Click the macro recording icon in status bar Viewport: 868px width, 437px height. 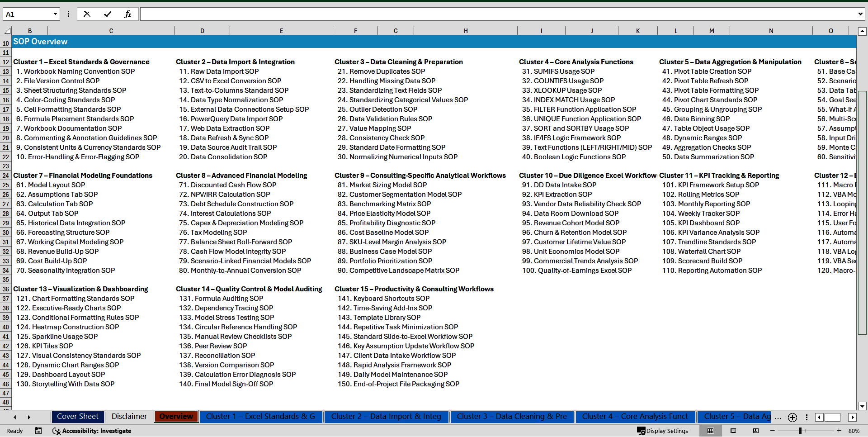pos(38,431)
